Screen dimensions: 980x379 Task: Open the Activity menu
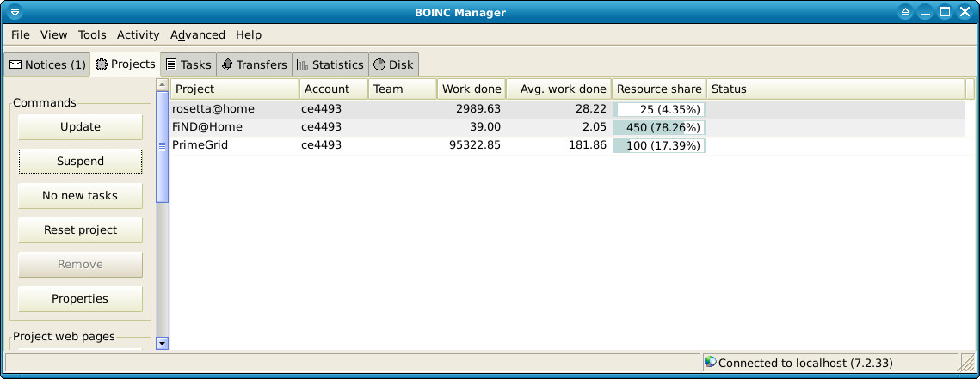point(139,35)
